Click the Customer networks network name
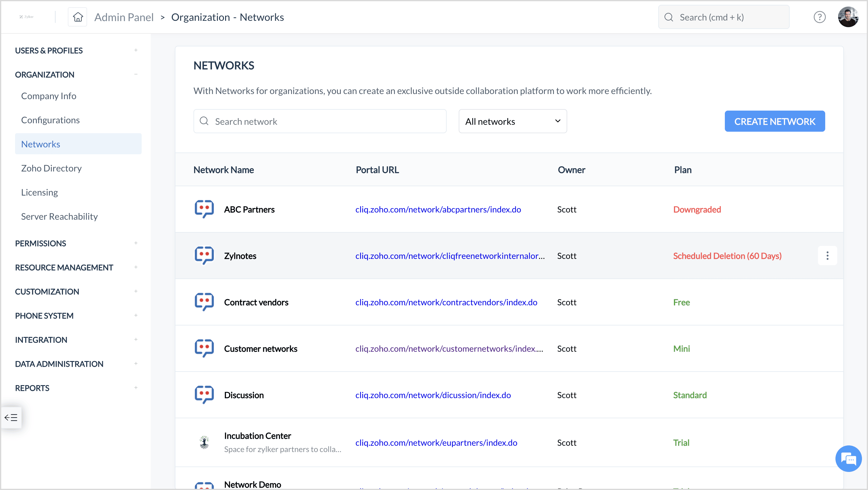868x490 pixels. pos(260,348)
